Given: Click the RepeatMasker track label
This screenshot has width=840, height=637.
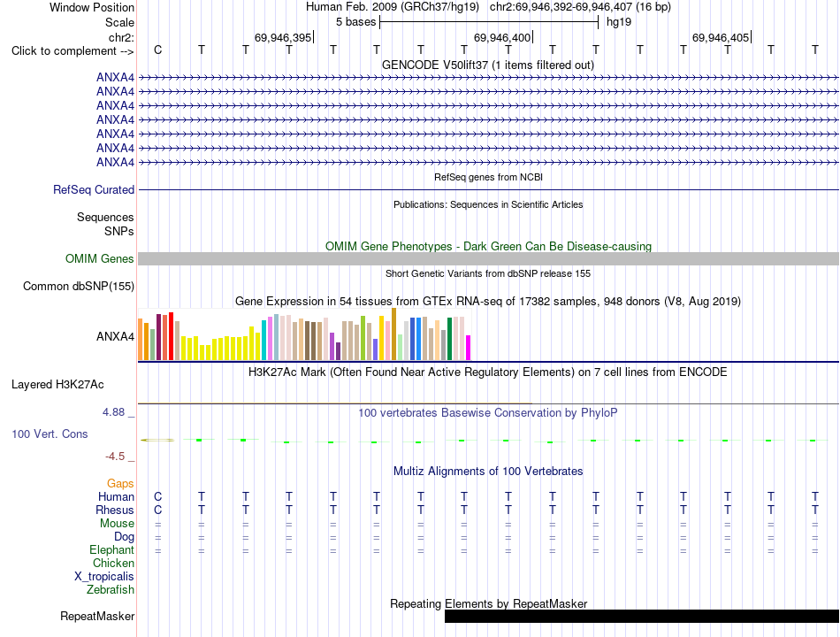Looking at the screenshot, I should click(97, 617).
